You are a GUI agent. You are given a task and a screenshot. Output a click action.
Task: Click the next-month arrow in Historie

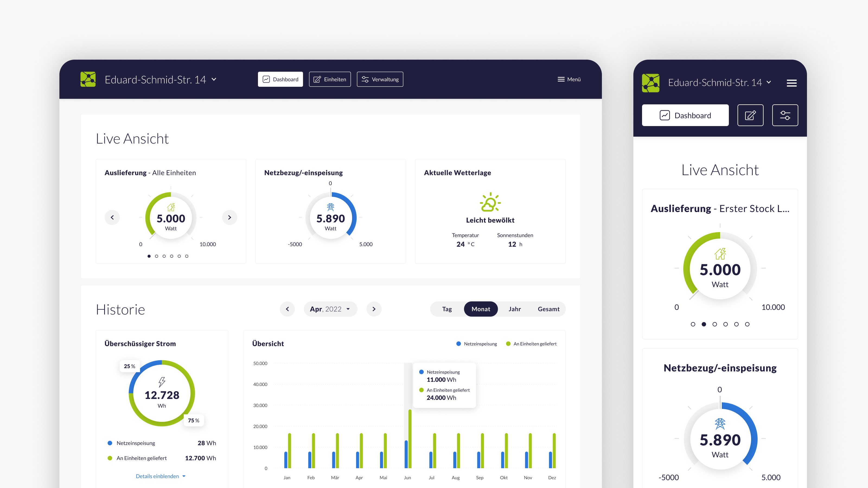[374, 309]
